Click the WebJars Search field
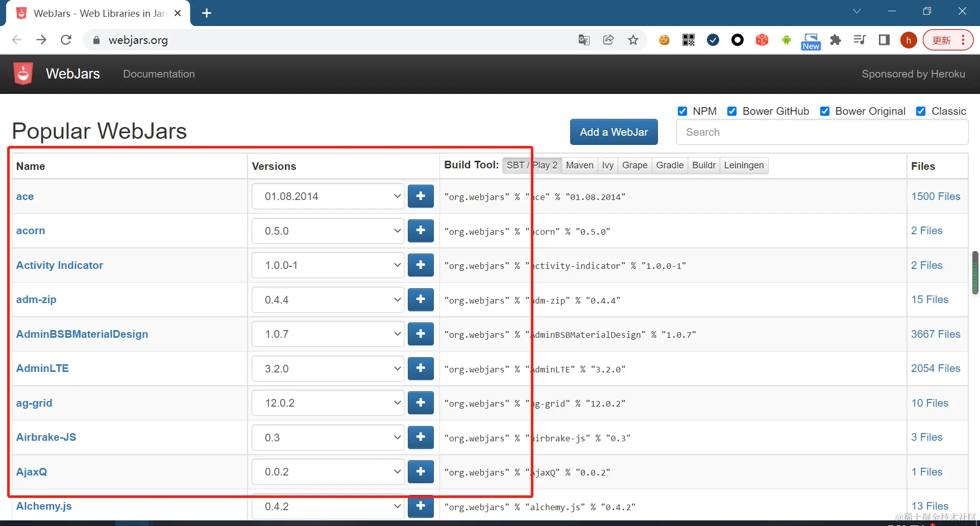This screenshot has height=526, width=980. [822, 132]
